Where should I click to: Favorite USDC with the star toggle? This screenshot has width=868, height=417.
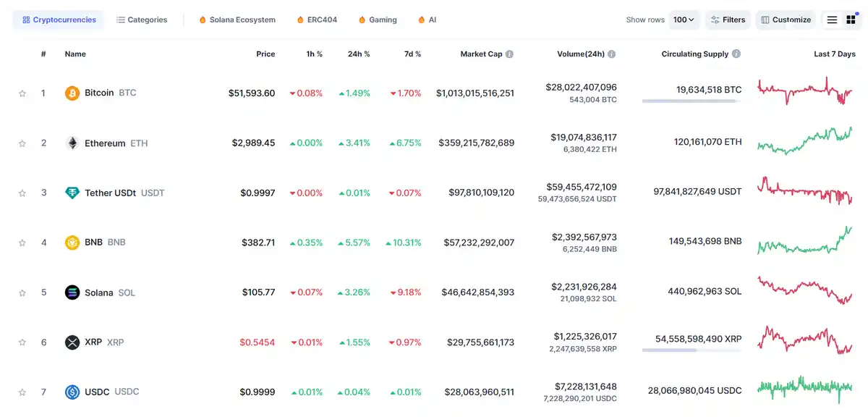pos(22,392)
